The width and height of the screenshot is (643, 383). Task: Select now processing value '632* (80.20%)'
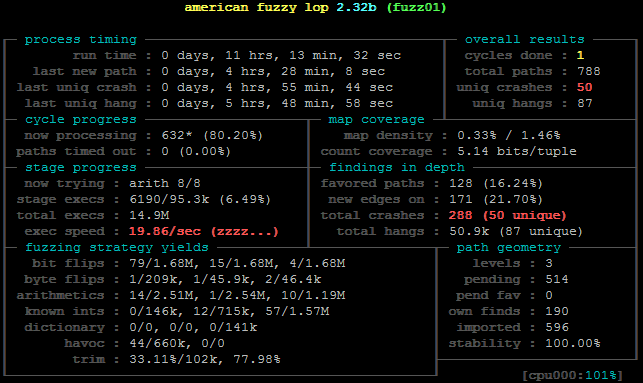212,135
